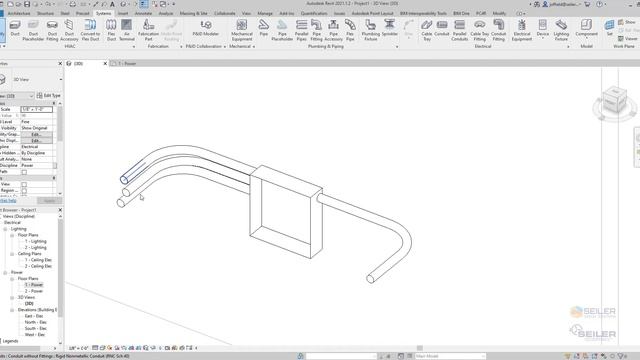640x360 pixels.
Task: Select the Air Terminal tool
Action: 127,30
